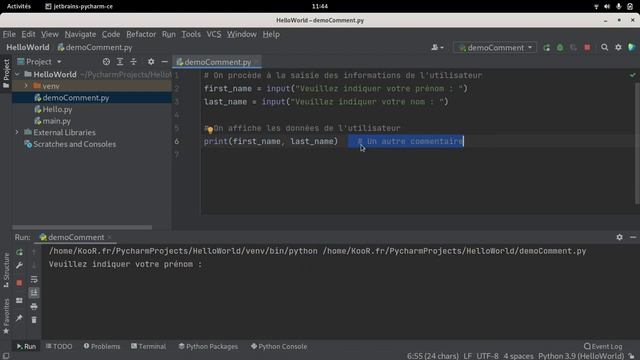Open the Terminal tool window
The image size is (640, 360).
click(x=148, y=347)
